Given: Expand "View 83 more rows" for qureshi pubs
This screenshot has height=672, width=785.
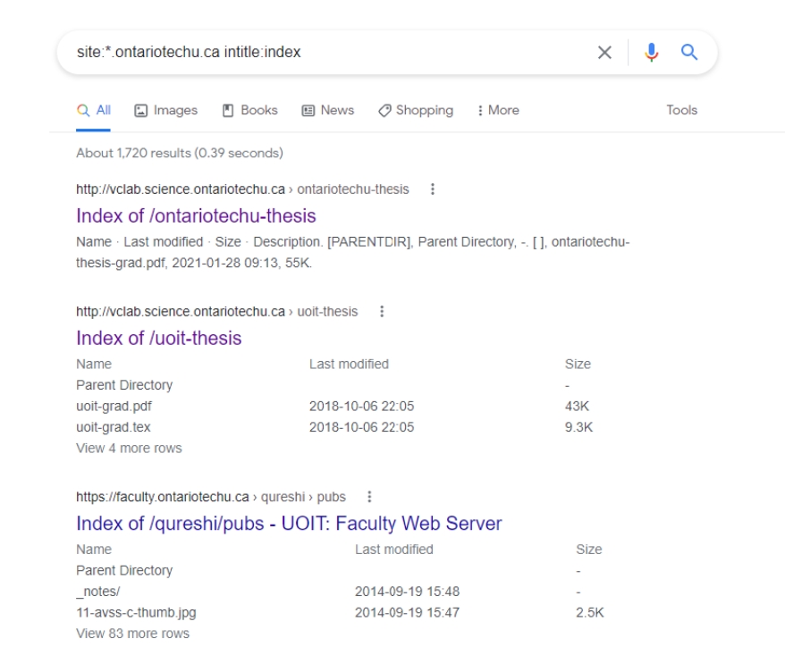Looking at the screenshot, I should 132,634.
